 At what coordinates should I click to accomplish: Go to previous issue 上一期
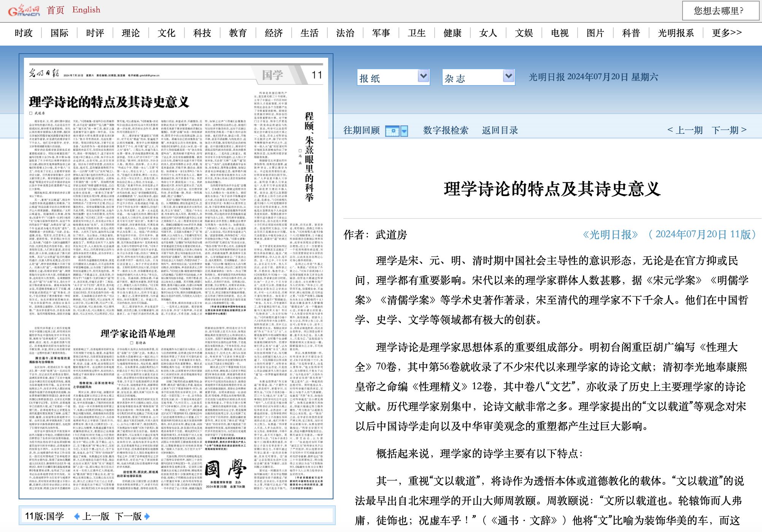685,130
